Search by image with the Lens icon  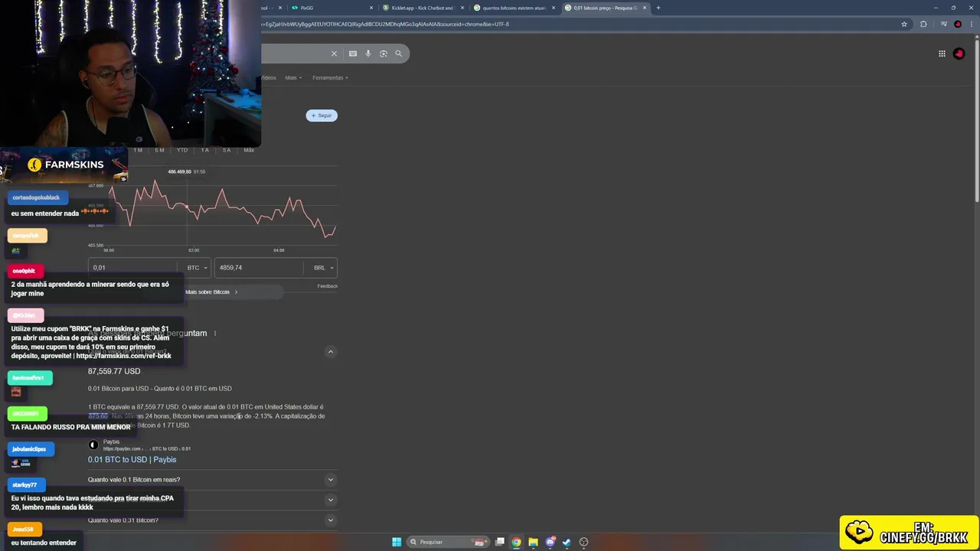pos(384,54)
